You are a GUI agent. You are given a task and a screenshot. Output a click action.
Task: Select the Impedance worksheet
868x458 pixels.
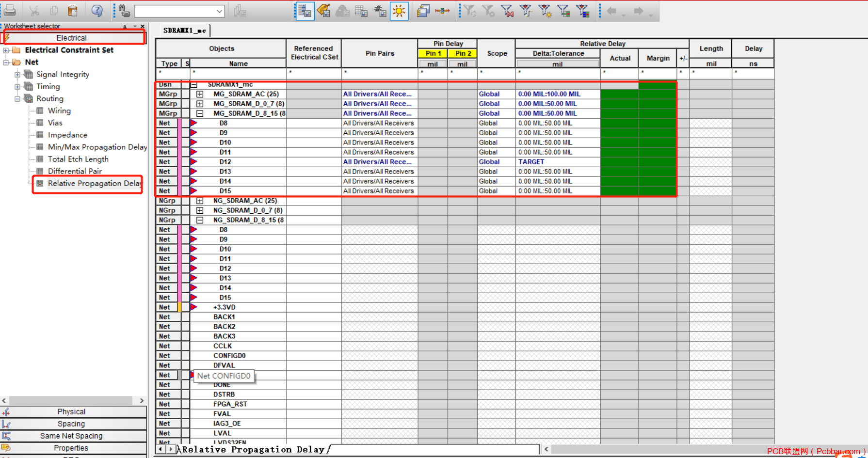[x=67, y=135]
